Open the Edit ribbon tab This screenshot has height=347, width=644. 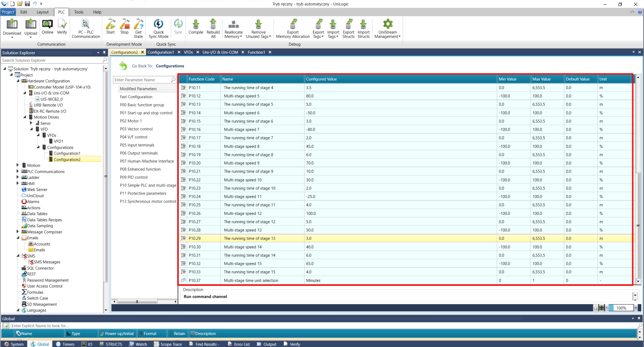(x=24, y=12)
